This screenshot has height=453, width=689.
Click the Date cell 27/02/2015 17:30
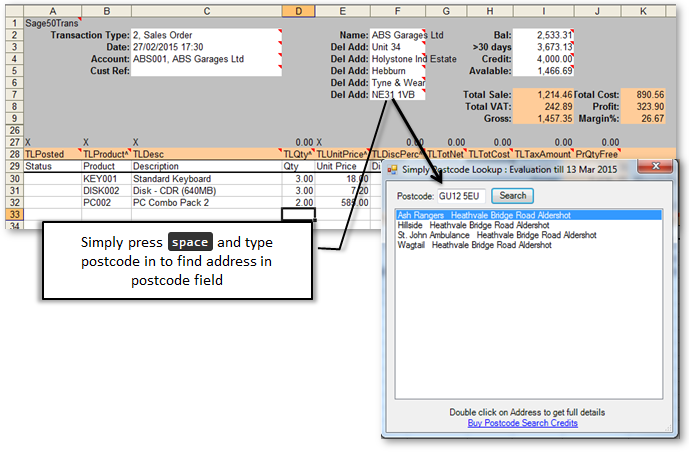point(207,47)
